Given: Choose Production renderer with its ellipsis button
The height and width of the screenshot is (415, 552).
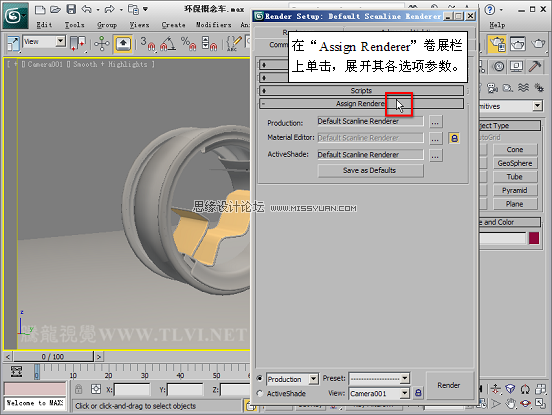Looking at the screenshot, I should [435, 122].
